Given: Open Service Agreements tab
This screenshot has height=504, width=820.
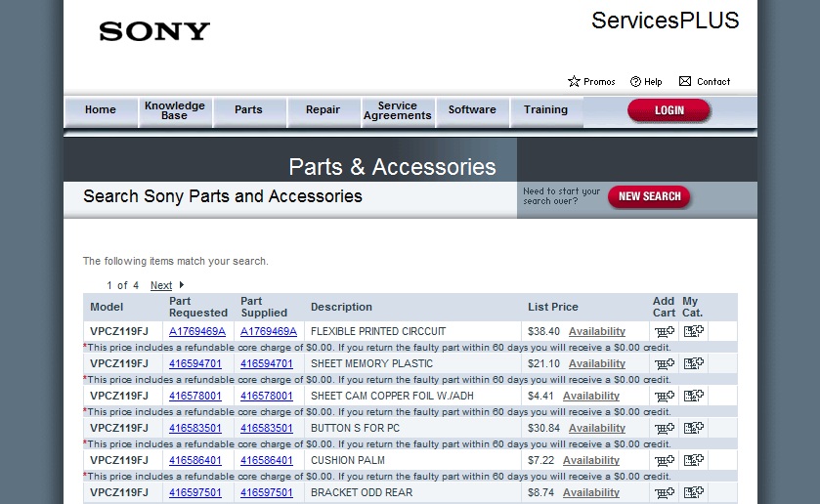Looking at the screenshot, I should point(398,110).
